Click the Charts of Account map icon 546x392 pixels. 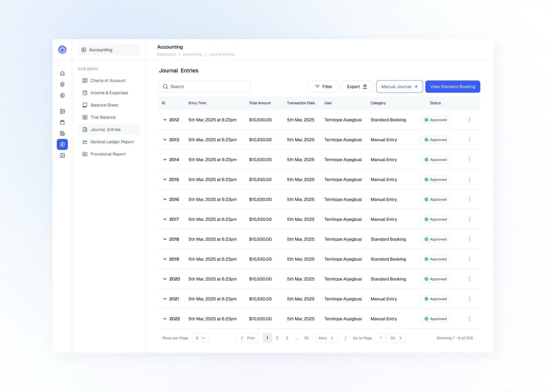[x=85, y=81]
